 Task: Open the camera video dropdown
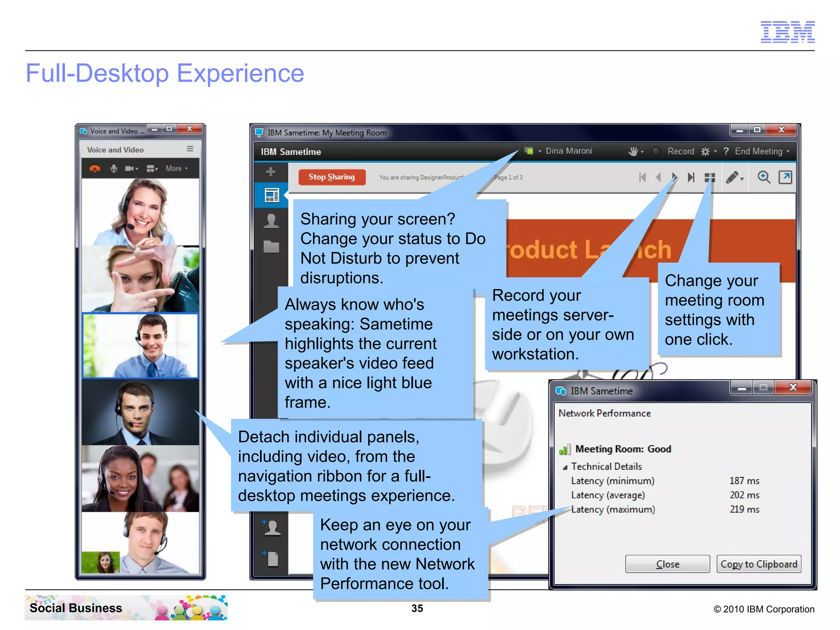[132, 169]
